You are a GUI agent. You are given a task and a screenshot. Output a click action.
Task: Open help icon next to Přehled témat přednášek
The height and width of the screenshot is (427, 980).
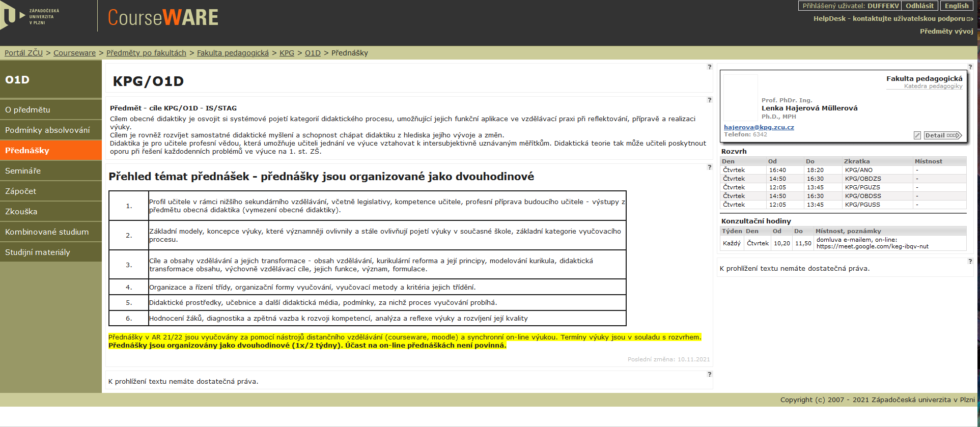pos(709,167)
